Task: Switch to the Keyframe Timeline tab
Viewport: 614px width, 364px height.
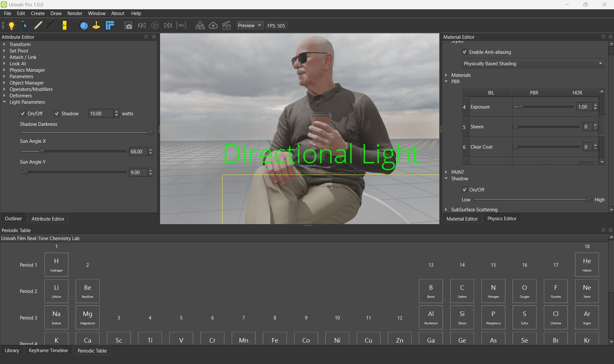Action: 48,351
